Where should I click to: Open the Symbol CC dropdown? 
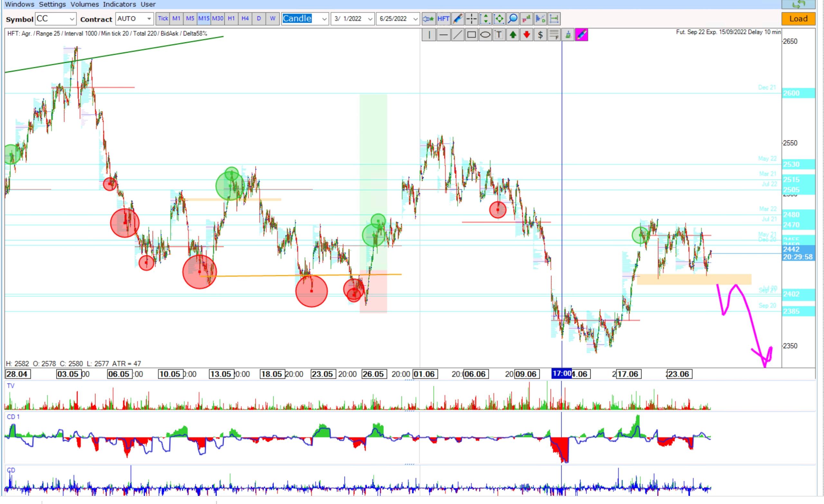pos(71,19)
